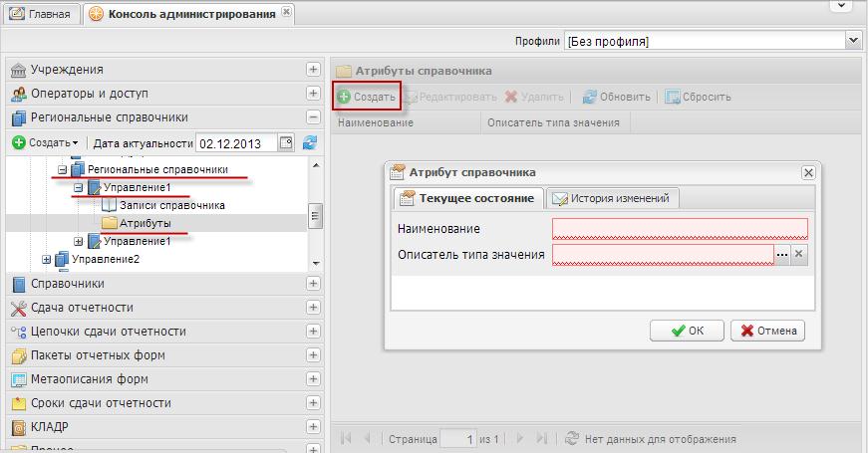Click the КЛАДР address book icon

[18, 427]
